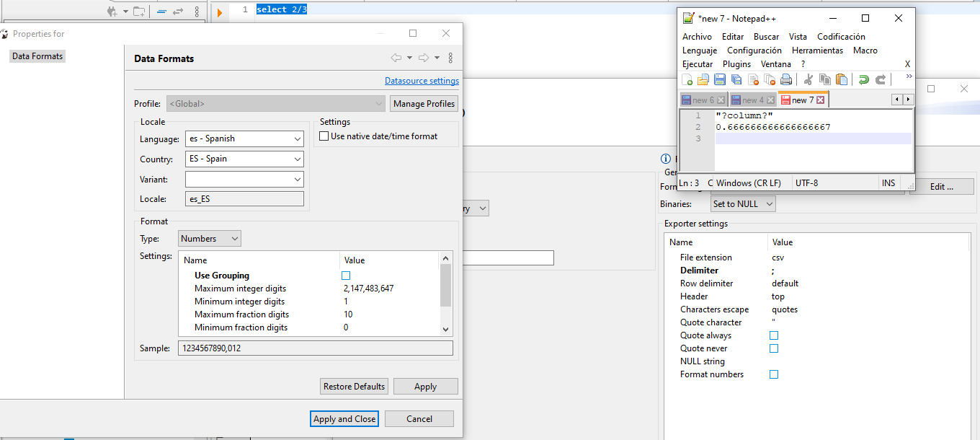Execute the SQL query with the orange arrow
Screen dimensions: 980x440
[x=219, y=12]
